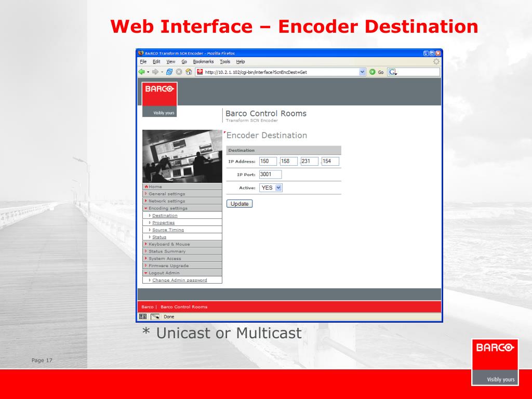532x399 pixels.
Task: Click the browser Forward arrow icon
Action: click(155, 72)
